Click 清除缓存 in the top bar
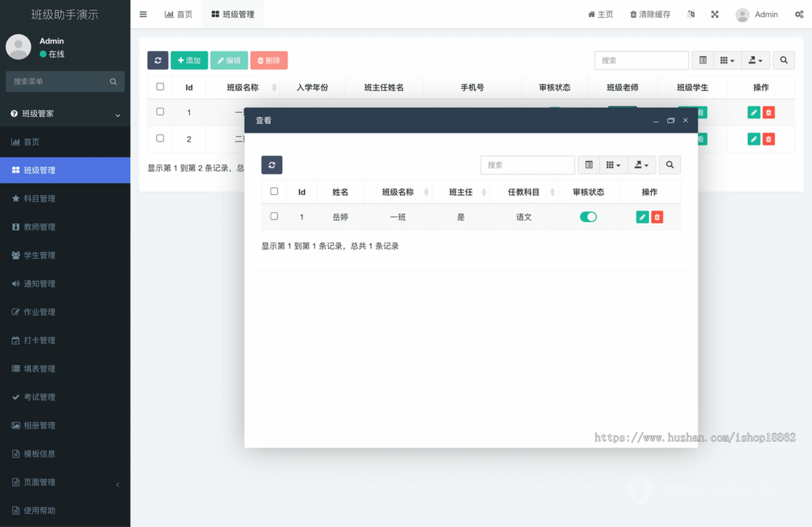 649,14
